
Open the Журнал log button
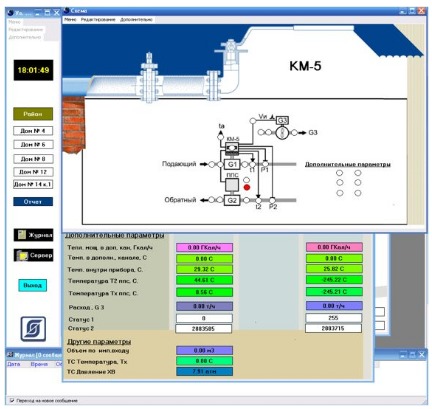click(x=33, y=235)
